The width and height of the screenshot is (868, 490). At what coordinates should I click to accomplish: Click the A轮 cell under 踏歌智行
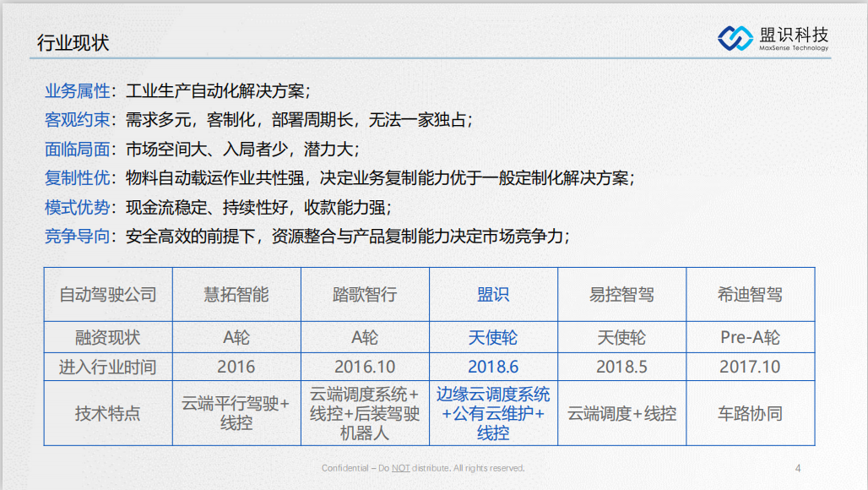(365, 337)
